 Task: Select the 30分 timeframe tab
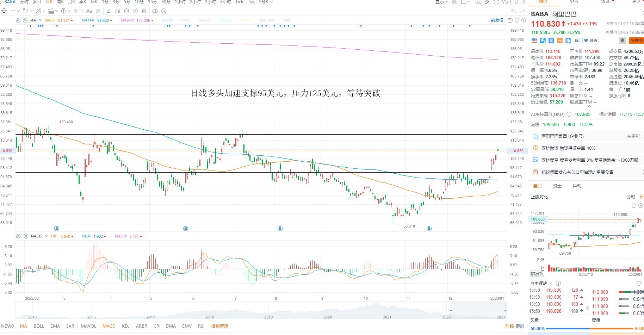coord(166,2)
